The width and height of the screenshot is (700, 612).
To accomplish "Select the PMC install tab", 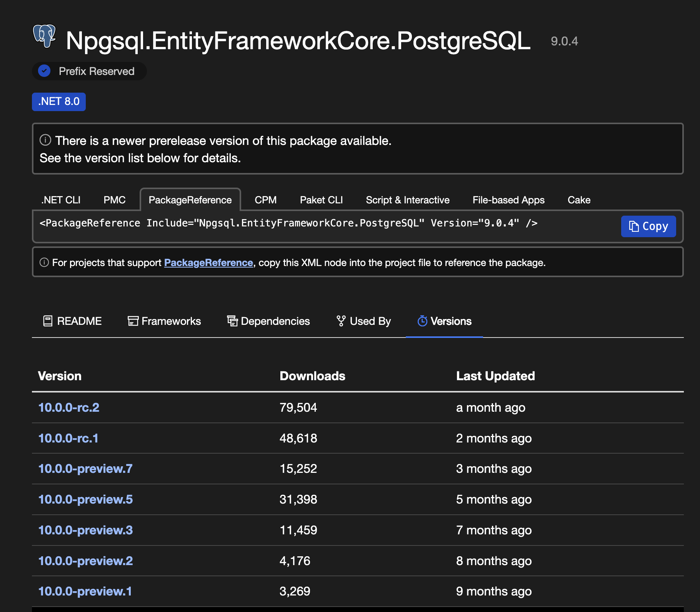I will click(114, 200).
